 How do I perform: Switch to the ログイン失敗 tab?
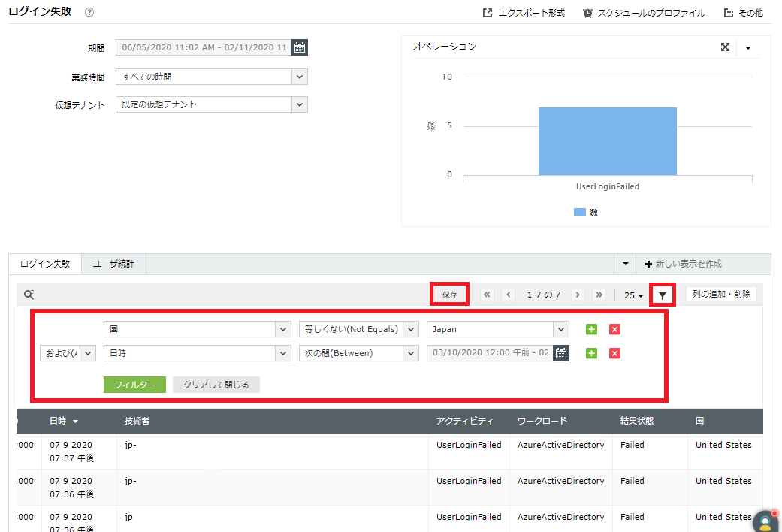[x=45, y=264]
